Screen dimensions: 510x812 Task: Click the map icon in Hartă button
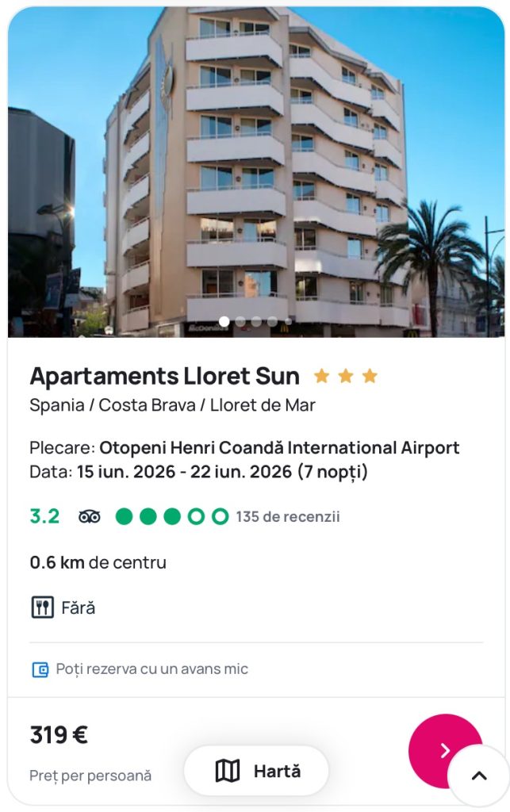[228, 771]
